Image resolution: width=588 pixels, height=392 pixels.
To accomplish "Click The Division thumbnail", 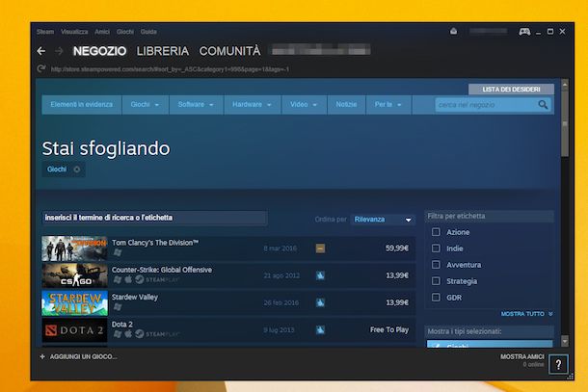I will point(74,248).
